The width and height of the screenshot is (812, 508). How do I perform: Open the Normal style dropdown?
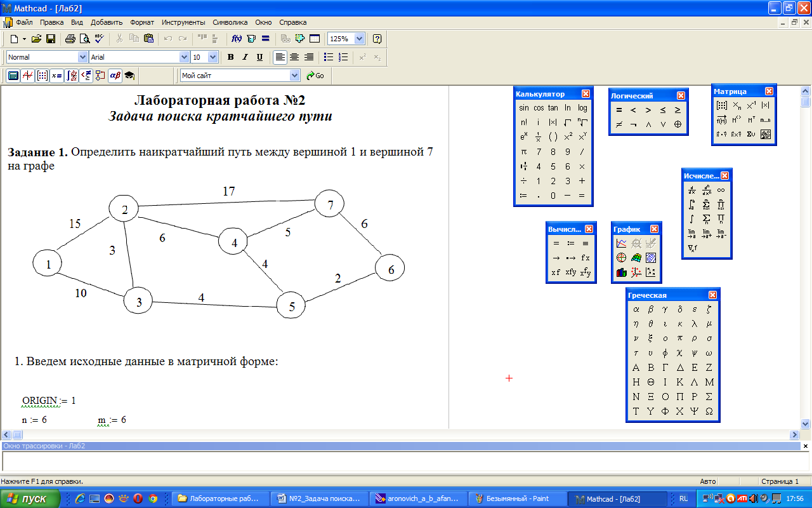point(82,57)
